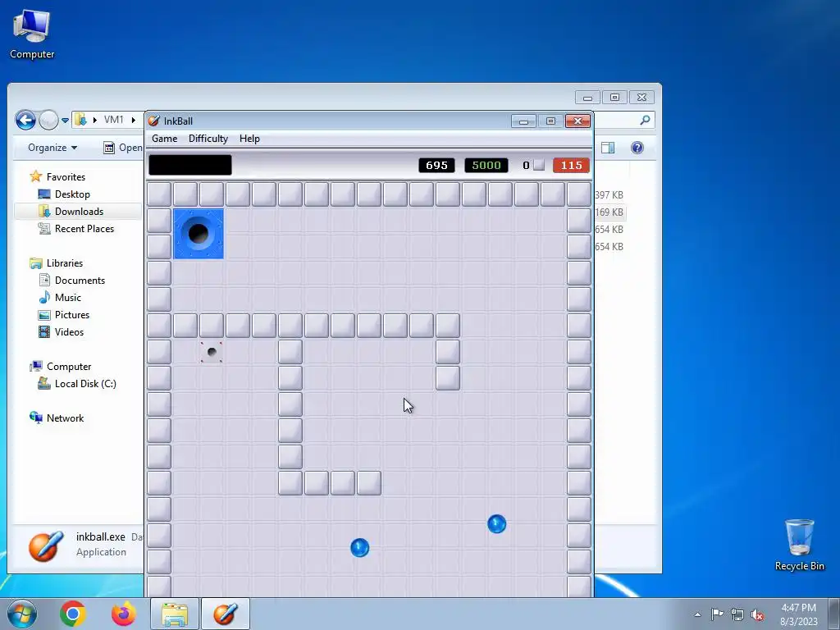The height and width of the screenshot is (630, 840).
Task: Open Explorer help icon
Action: 637,148
